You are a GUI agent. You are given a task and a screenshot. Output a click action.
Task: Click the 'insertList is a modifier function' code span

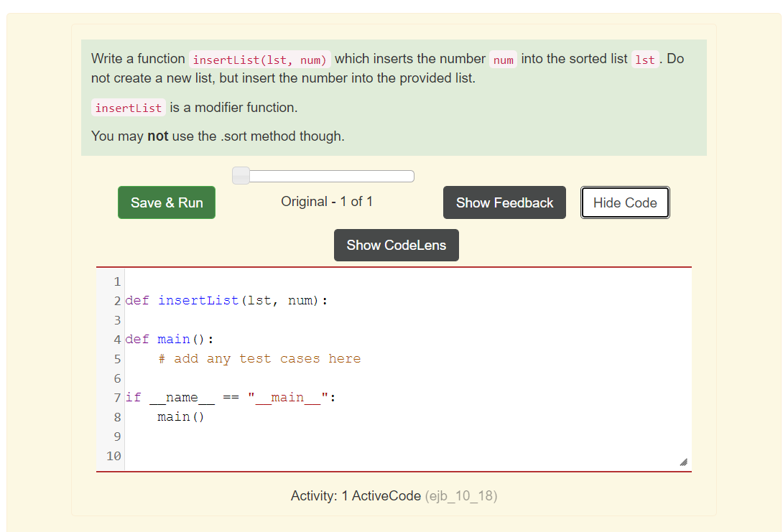[x=128, y=108]
